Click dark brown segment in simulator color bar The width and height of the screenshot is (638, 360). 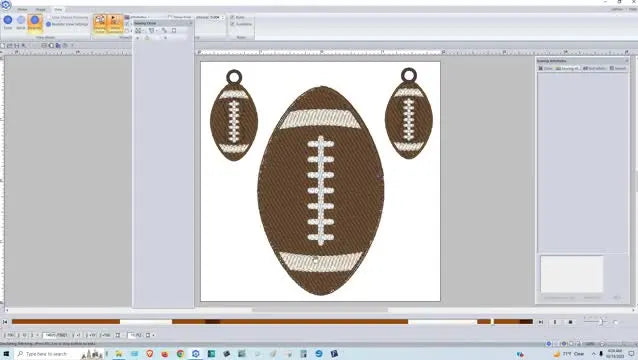(x=212, y=322)
